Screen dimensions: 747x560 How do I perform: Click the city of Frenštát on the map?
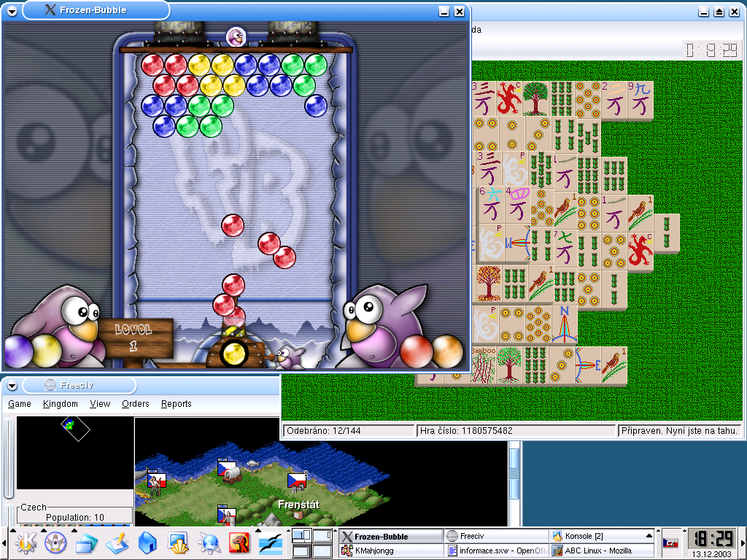coord(298,483)
